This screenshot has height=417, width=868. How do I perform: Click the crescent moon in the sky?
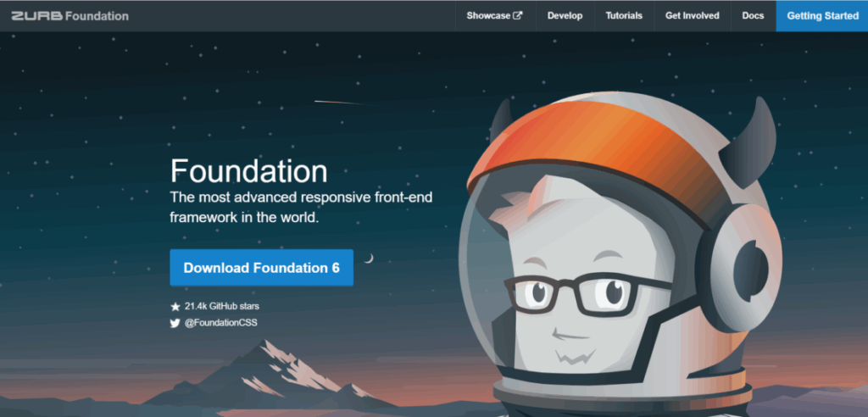point(369,258)
